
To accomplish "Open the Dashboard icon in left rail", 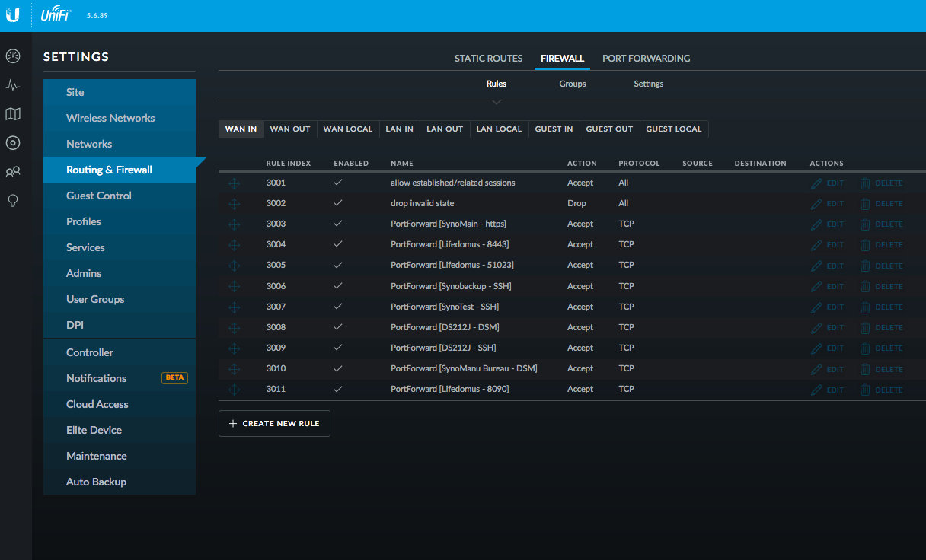I will (x=12, y=56).
